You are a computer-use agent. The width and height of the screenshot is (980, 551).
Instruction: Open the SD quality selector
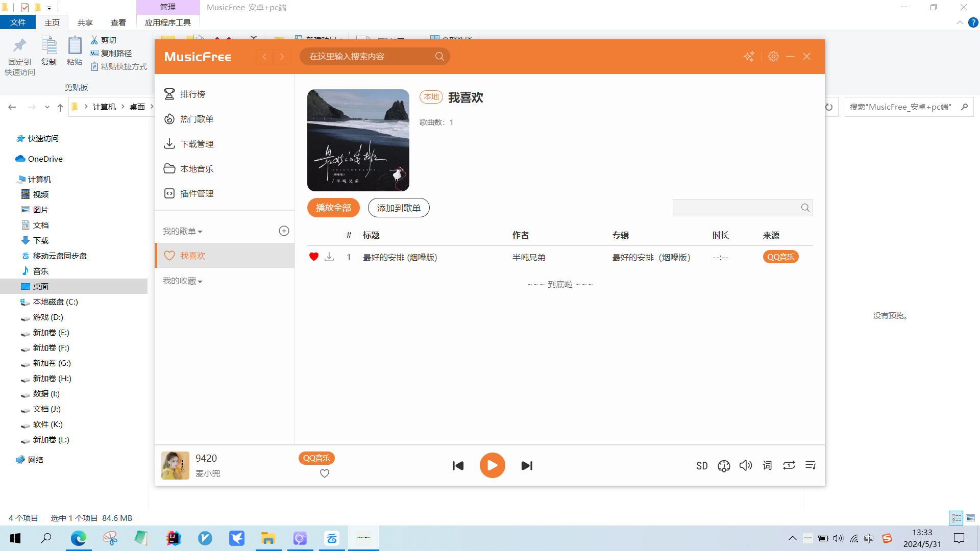(702, 466)
